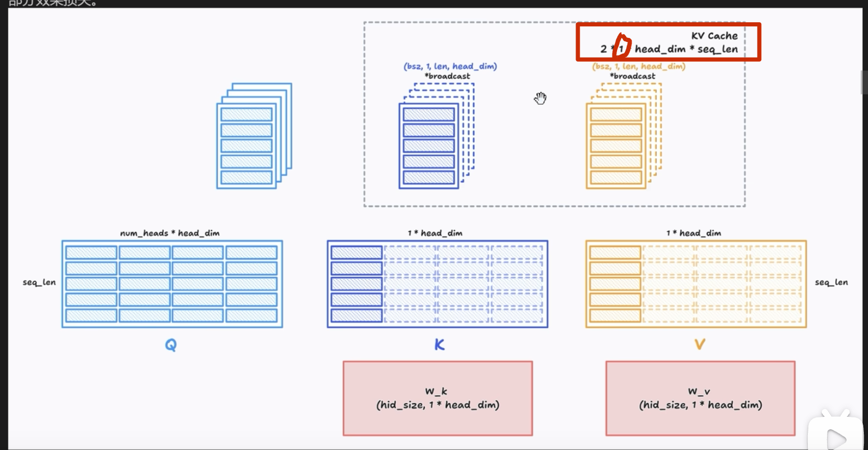Click the blue letter K label
868x450 pixels.
pyautogui.click(x=439, y=345)
